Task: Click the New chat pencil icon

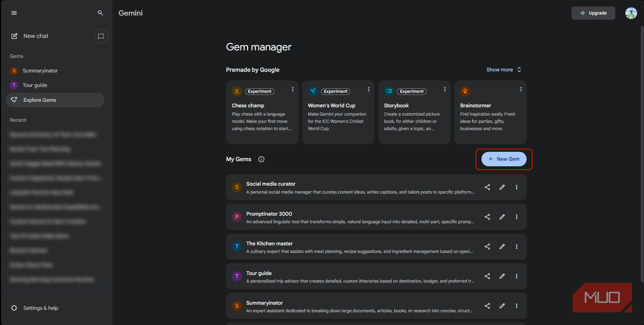Action: pos(14,36)
